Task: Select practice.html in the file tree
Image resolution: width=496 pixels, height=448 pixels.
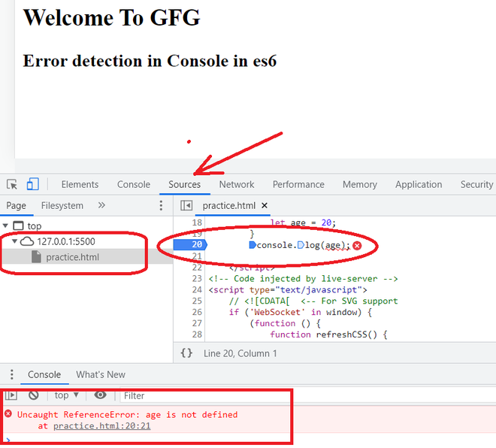Action: 72,257
